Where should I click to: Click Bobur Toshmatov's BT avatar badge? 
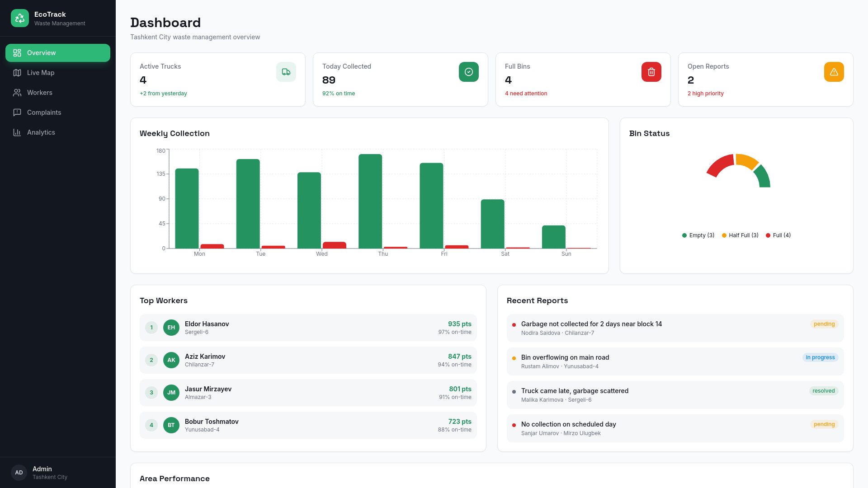(x=171, y=425)
